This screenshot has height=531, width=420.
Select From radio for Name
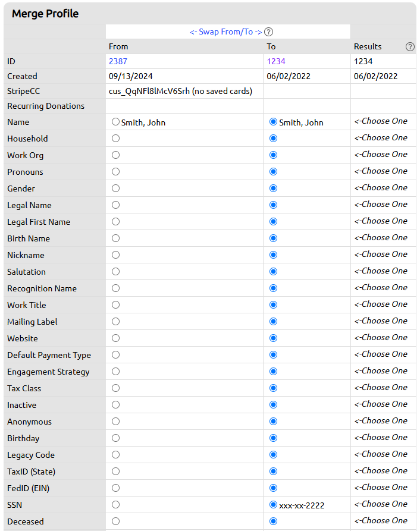116,121
